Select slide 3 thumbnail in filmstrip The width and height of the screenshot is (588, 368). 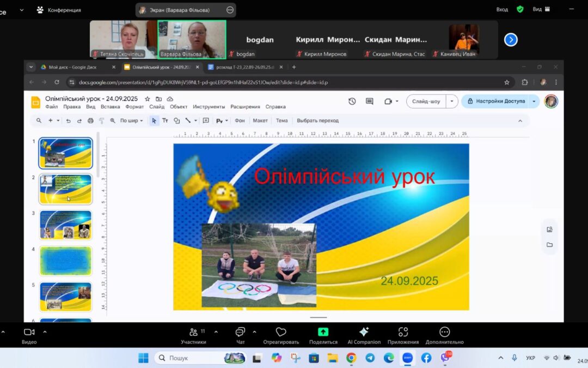click(x=66, y=225)
